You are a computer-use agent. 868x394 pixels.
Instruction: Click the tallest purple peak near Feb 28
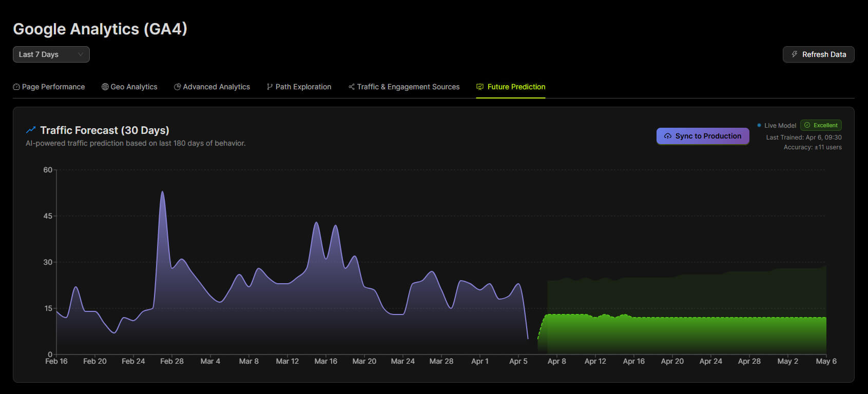pyautogui.click(x=162, y=192)
